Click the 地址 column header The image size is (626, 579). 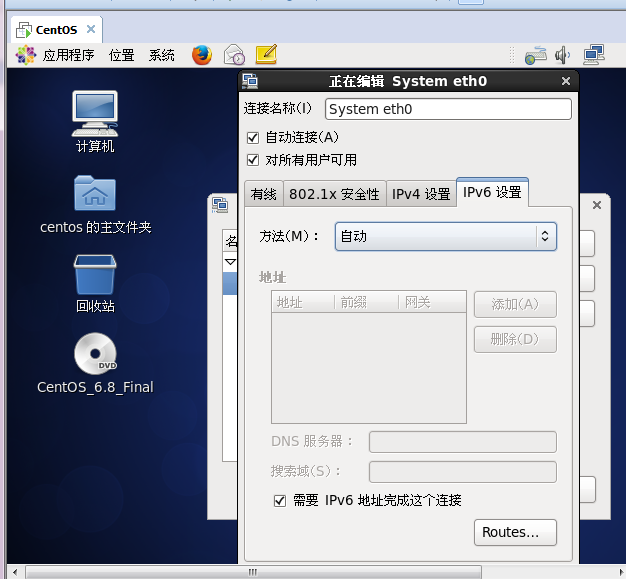point(303,302)
